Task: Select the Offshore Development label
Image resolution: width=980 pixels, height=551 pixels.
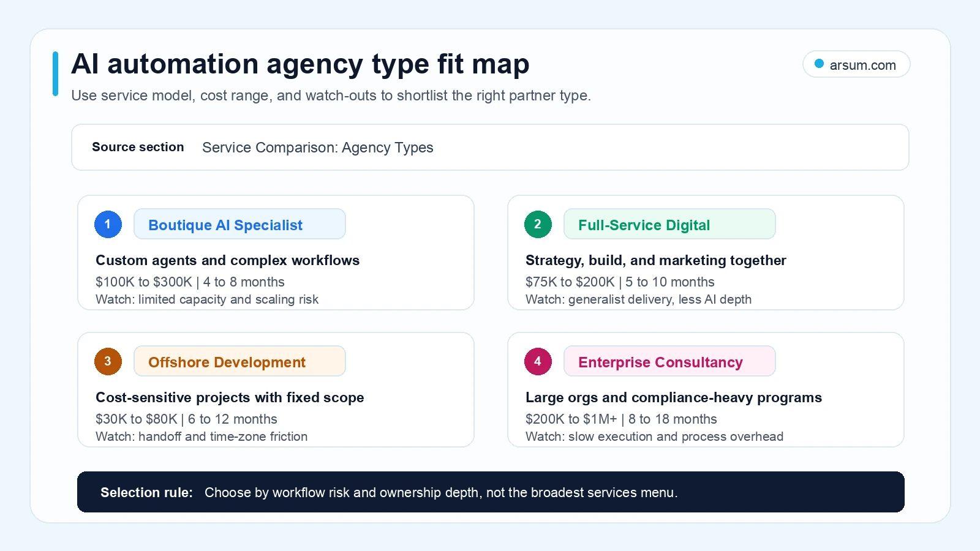Action: coord(239,361)
